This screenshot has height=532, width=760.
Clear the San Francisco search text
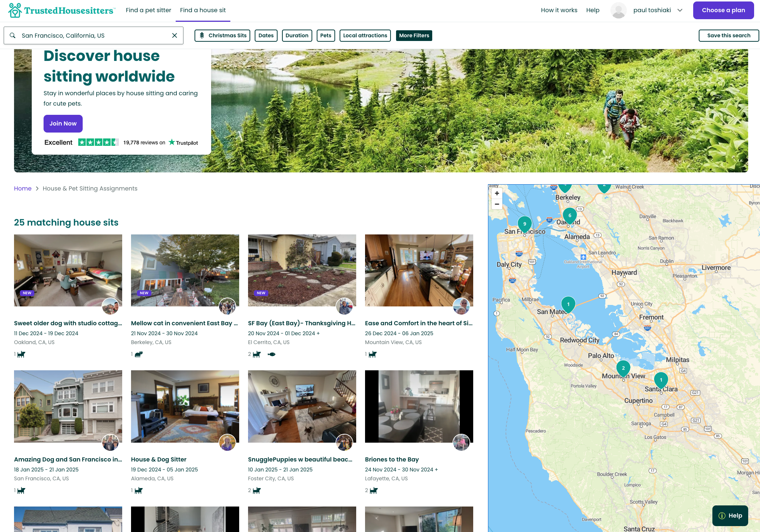(175, 35)
